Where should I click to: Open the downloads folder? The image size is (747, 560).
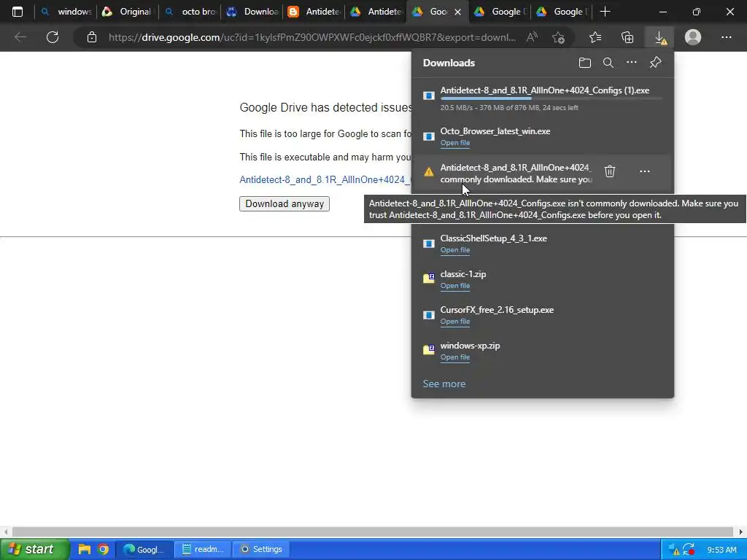[585, 63]
